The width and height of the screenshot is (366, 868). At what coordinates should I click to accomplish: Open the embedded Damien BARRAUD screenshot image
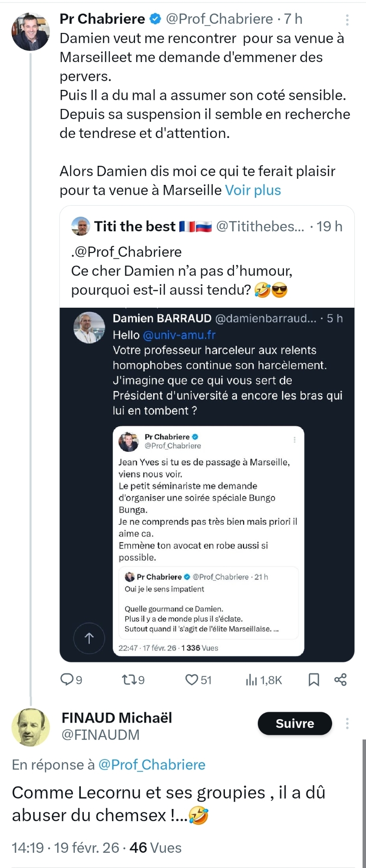pyautogui.click(x=207, y=484)
